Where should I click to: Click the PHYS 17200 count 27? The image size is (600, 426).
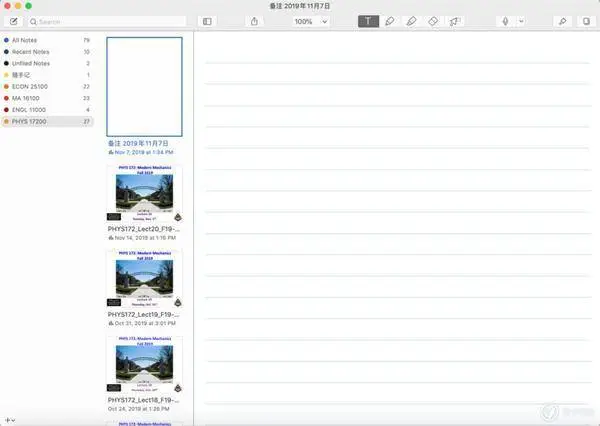86,121
